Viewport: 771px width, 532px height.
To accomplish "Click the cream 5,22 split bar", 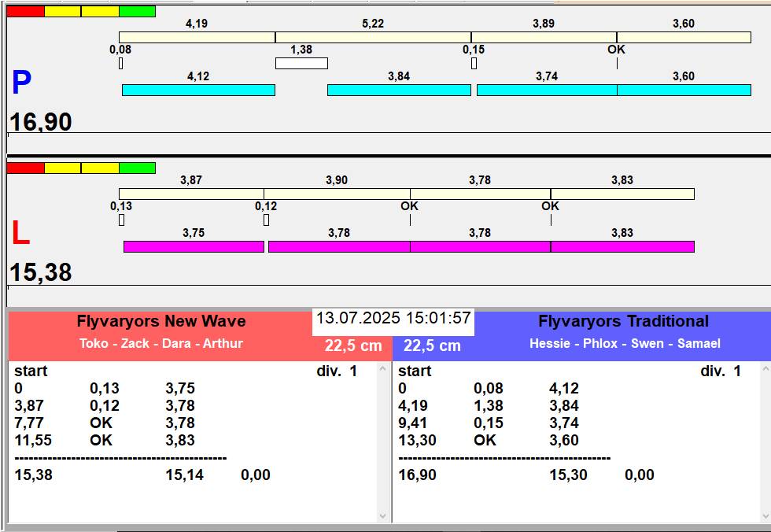I will (x=373, y=38).
